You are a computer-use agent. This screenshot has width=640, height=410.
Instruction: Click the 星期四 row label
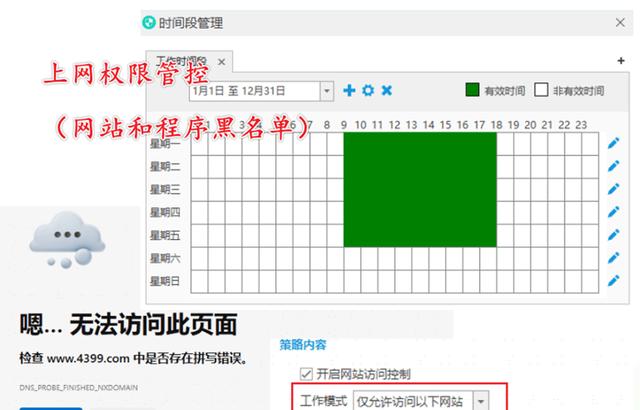pyautogui.click(x=165, y=212)
